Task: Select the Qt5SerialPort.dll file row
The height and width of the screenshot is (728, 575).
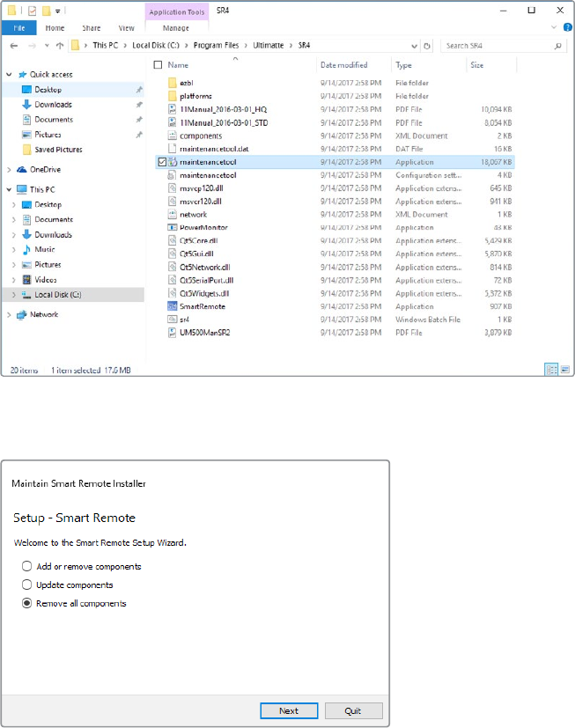Action: tap(335, 281)
